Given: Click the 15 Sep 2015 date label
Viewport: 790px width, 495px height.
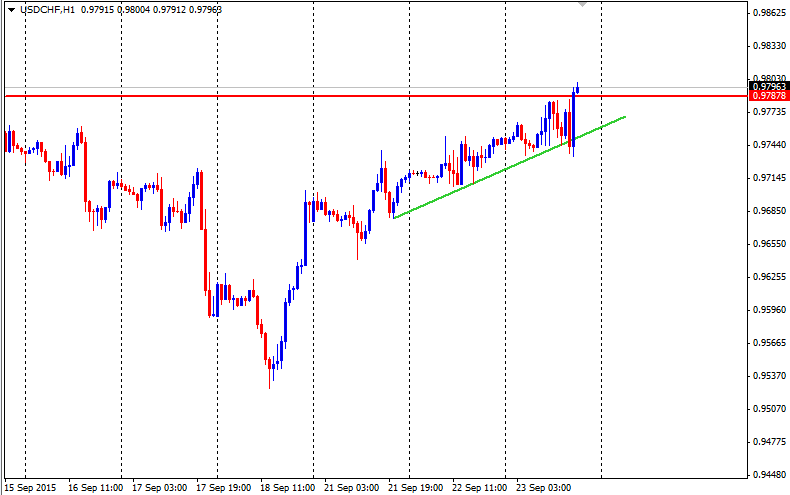Looking at the screenshot, I should [30, 488].
